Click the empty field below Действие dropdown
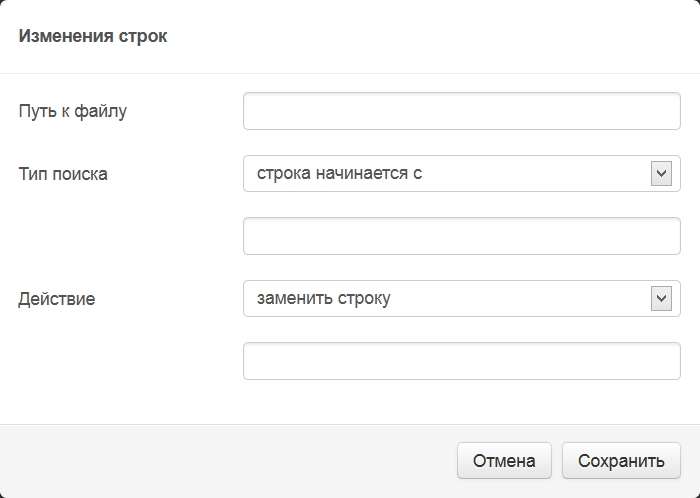Screen dimensions: 700x498 click(462, 361)
